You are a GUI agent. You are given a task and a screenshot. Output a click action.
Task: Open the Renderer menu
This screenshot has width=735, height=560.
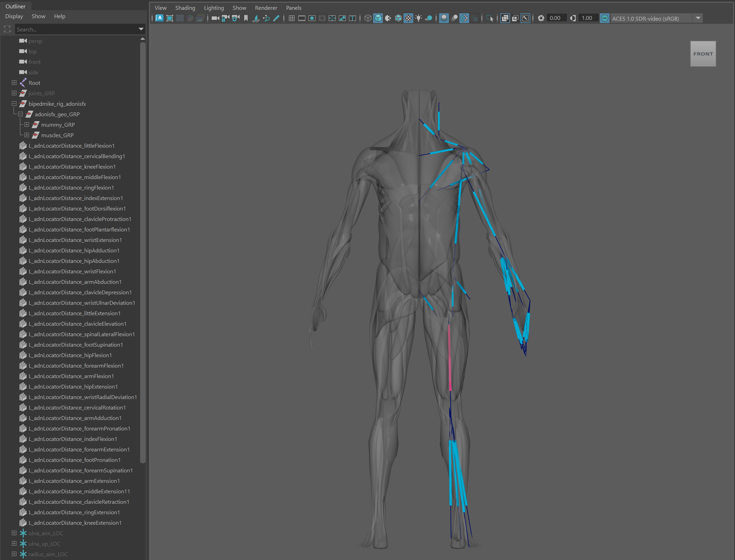[x=265, y=7]
